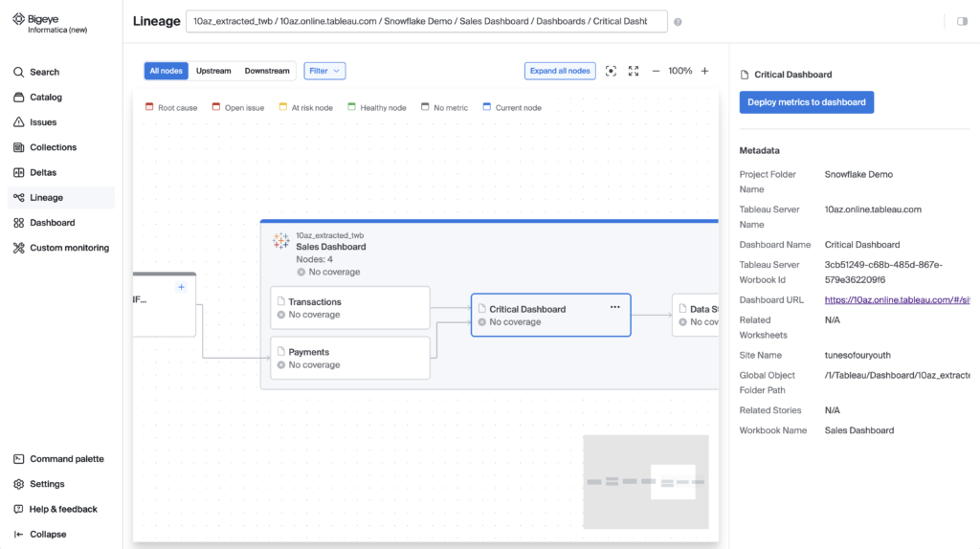This screenshot has width=980, height=549.
Task: Go to Custom monitoring in the sidebar
Action: click(61, 248)
